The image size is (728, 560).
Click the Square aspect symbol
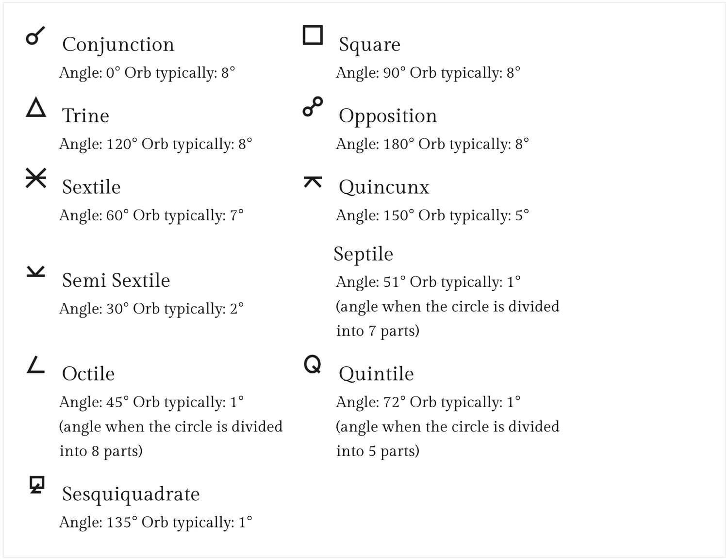pos(313,35)
